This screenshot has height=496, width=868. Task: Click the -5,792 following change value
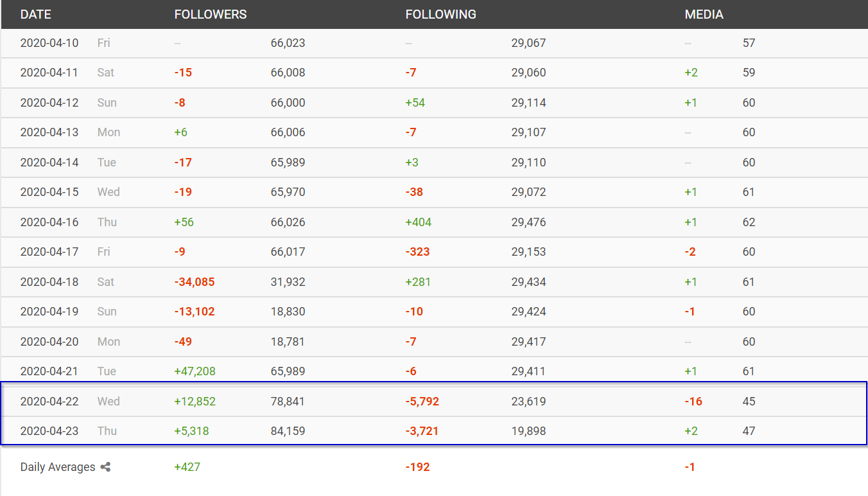(x=422, y=402)
